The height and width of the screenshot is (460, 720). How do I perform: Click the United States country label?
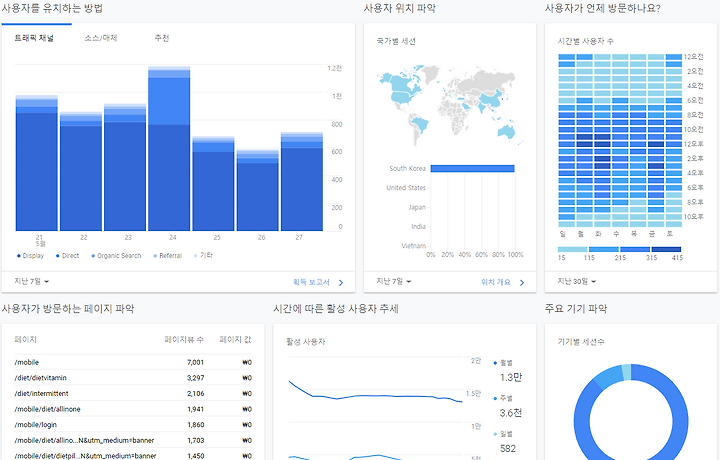point(406,187)
